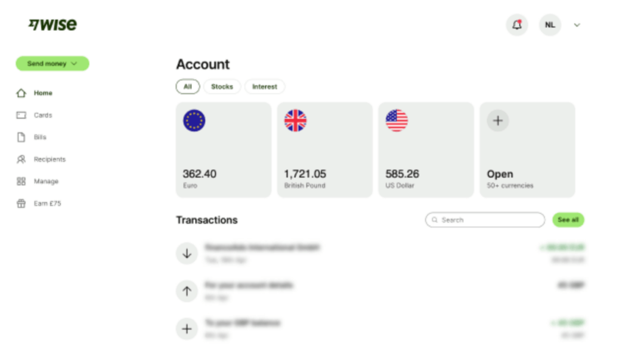
Task: Click the transactions Search field
Action: (x=485, y=220)
